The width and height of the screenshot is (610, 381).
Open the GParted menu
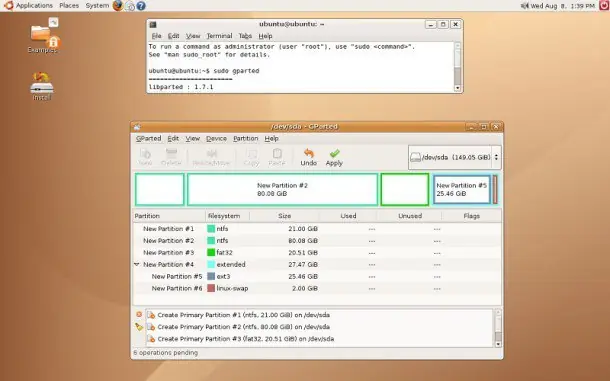[x=148, y=139]
